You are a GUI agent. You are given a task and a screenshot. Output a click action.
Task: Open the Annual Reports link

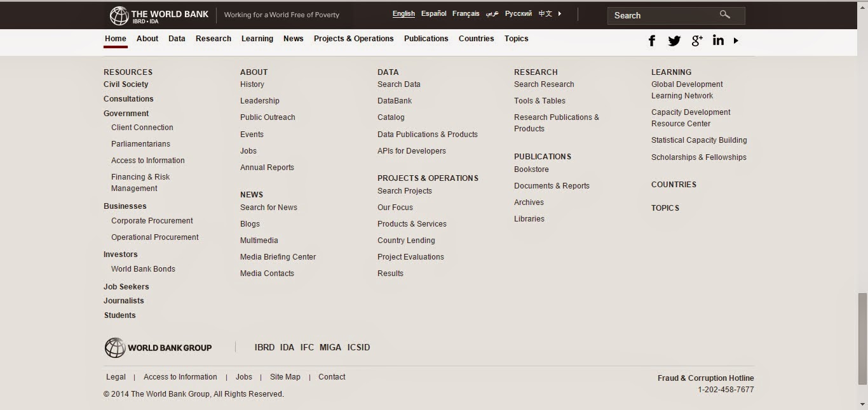267,168
